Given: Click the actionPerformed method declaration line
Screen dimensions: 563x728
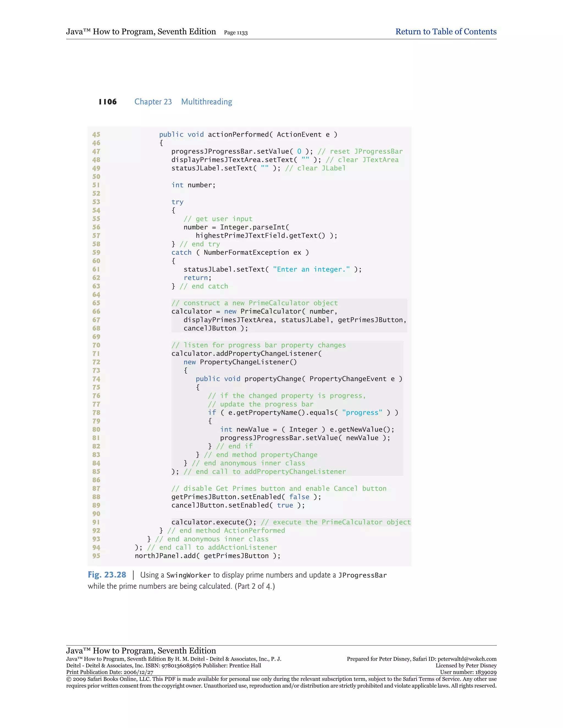Looking at the screenshot, I should tap(248, 134).
